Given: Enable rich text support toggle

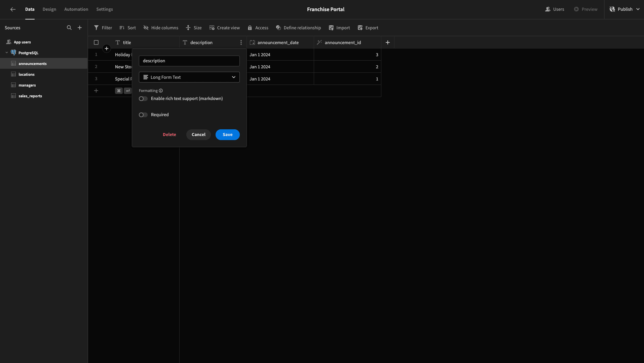Looking at the screenshot, I should coord(143,99).
